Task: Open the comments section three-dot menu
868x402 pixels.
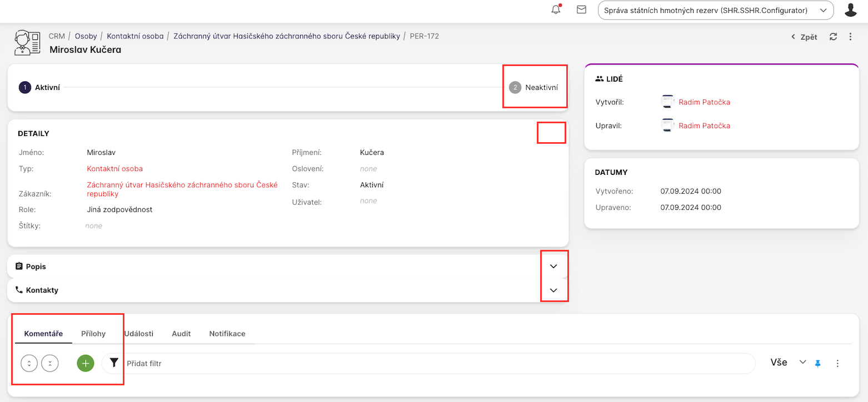Action: click(x=838, y=363)
